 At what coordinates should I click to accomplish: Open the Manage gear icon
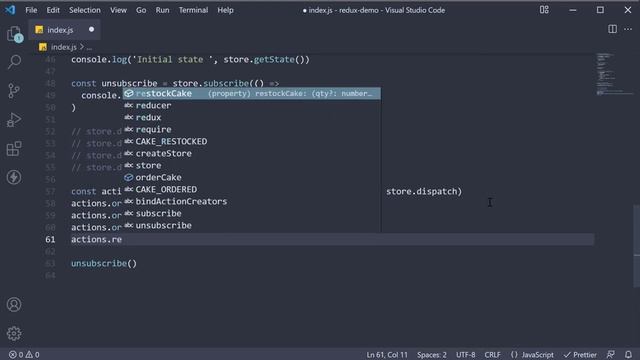(14, 333)
